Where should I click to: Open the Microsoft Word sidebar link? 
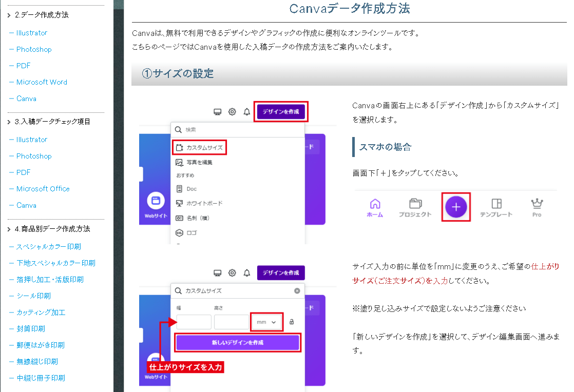click(x=42, y=82)
